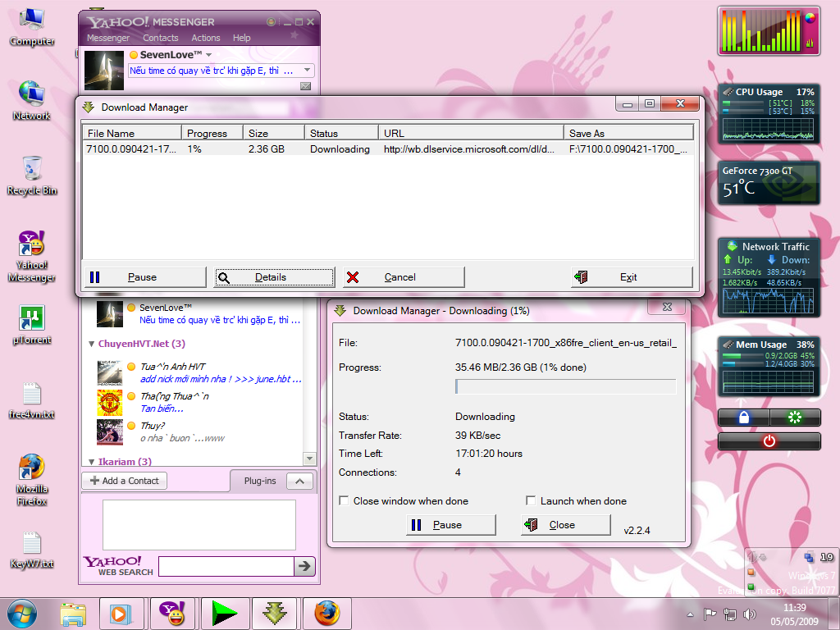Open the Contacts menu

tap(160, 38)
